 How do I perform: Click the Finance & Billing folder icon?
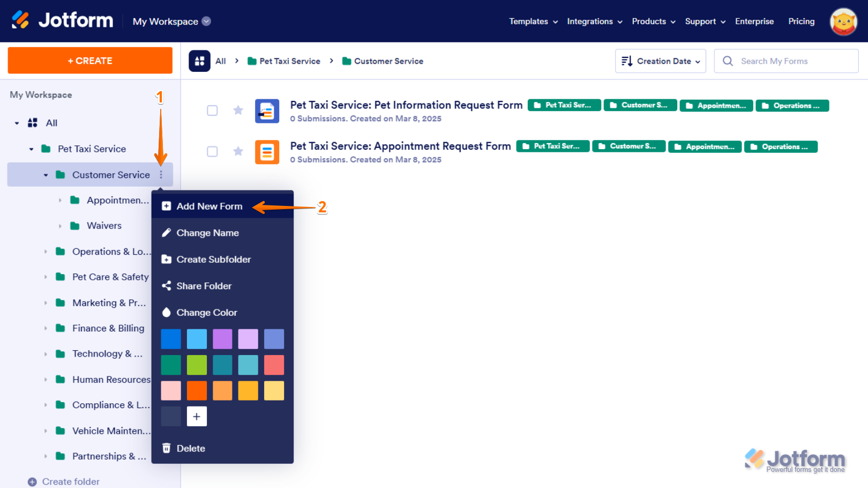61,328
